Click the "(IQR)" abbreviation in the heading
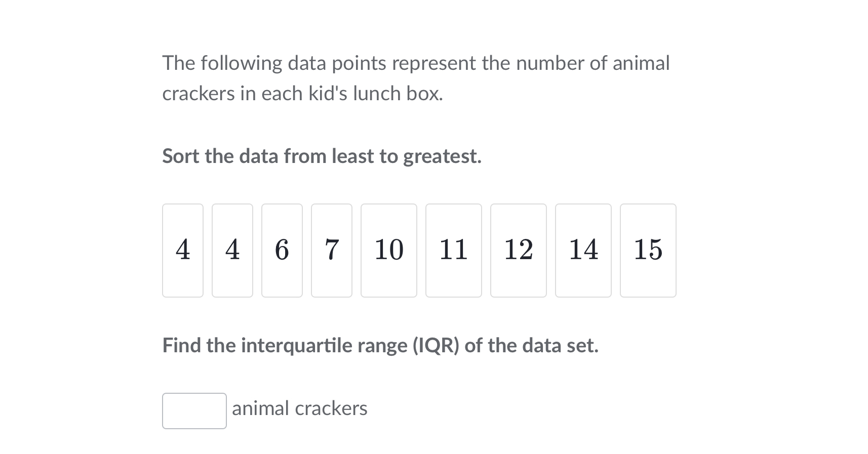 click(x=436, y=346)
